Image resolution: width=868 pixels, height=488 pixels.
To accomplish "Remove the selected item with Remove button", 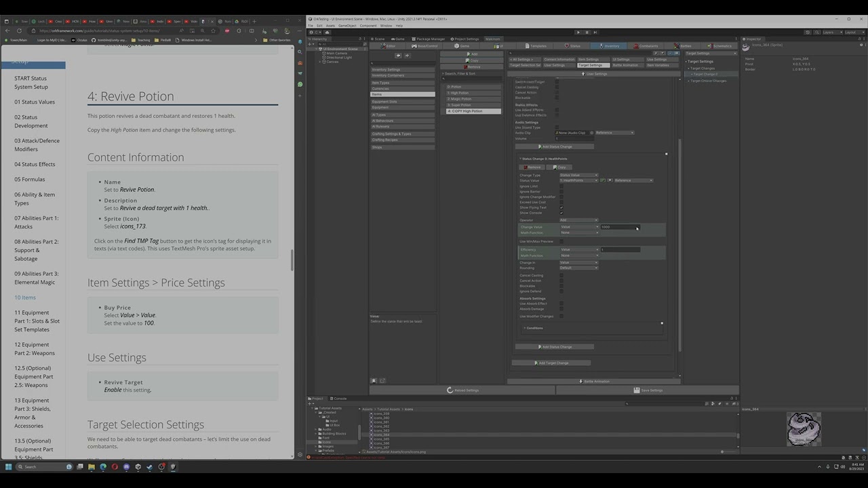I will [473, 66].
